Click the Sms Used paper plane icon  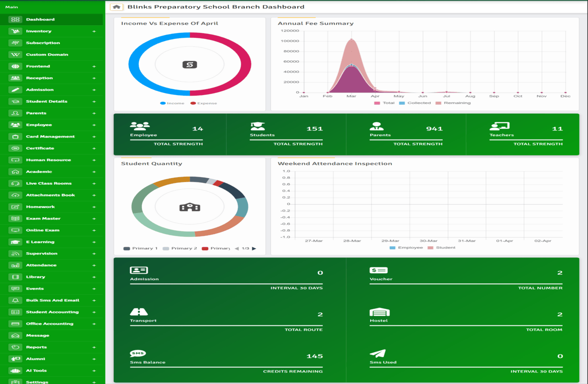pyautogui.click(x=377, y=353)
